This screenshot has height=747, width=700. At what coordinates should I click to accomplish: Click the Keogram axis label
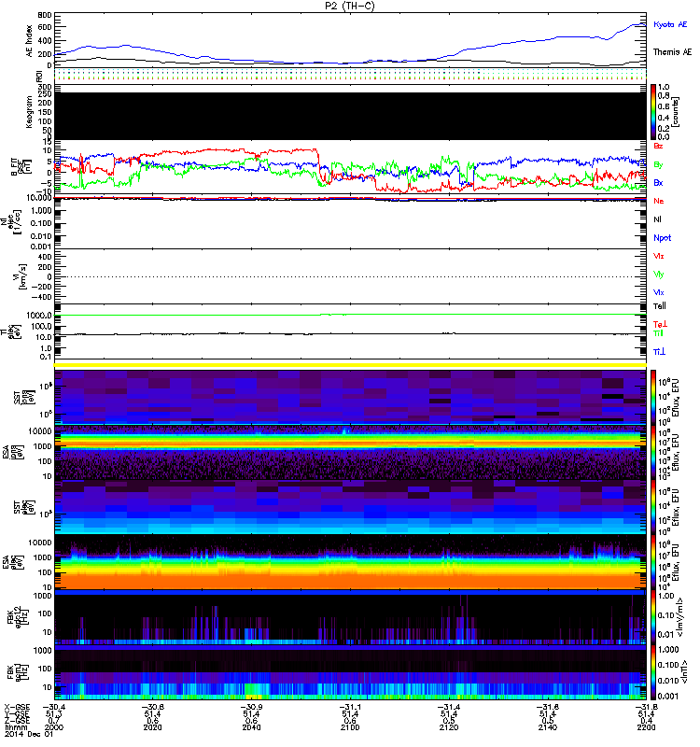30,111
